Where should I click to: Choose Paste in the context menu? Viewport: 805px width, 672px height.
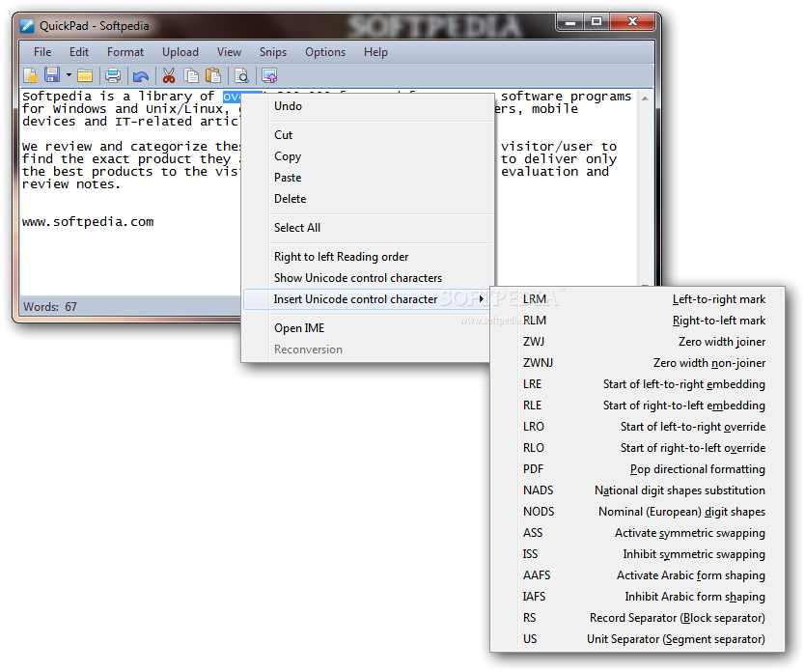[x=367, y=178]
